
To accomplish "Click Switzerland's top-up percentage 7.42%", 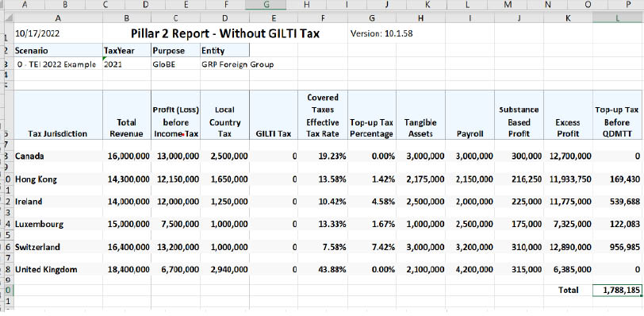I will (372, 247).
